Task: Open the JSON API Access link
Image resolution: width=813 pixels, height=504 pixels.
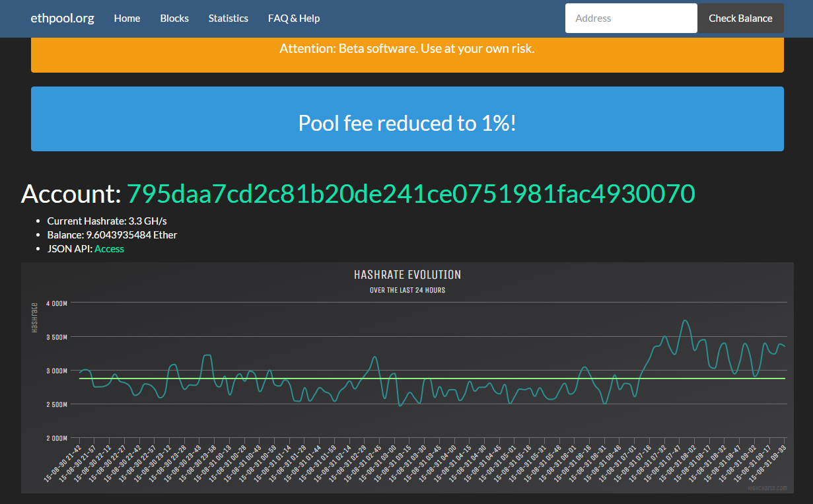Action: point(109,249)
